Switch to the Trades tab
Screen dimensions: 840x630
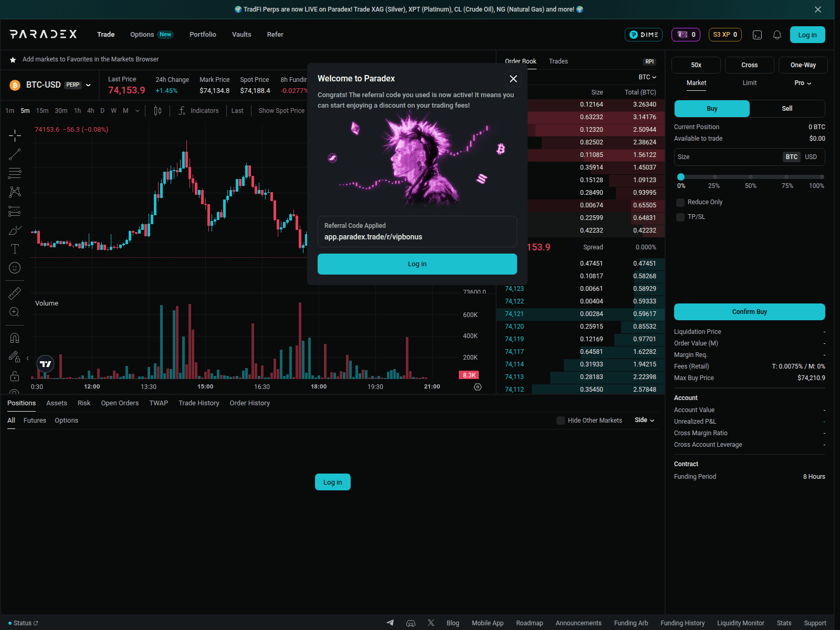(558, 61)
